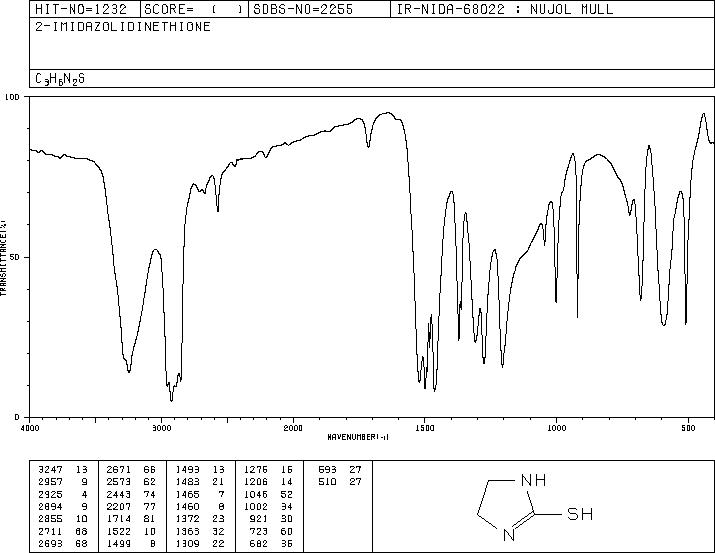Select peak table entry 723
Viewport: 715px width, 553px height.
(259, 531)
